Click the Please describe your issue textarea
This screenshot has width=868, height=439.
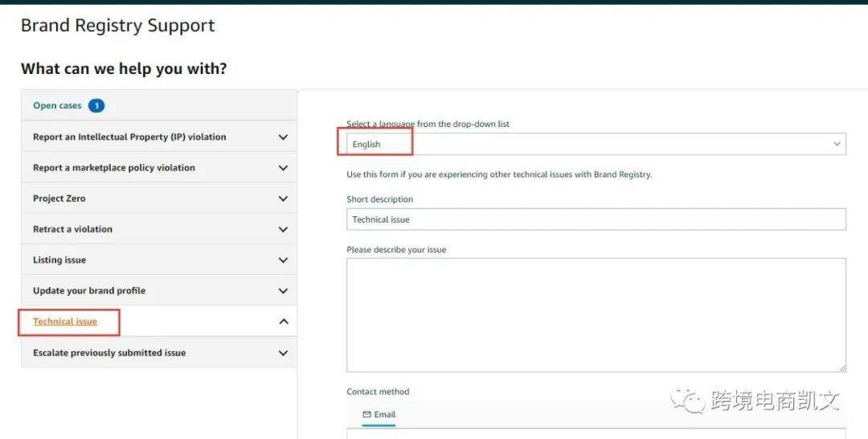(x=596, y=315)
